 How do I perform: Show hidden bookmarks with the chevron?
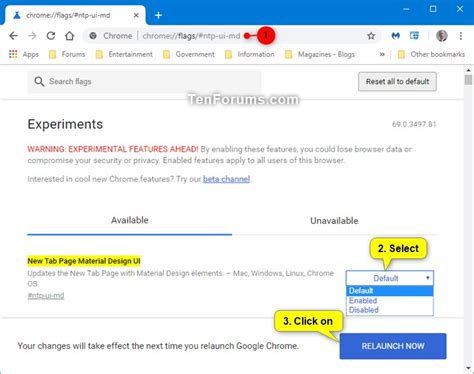click(x=382, y=54)
